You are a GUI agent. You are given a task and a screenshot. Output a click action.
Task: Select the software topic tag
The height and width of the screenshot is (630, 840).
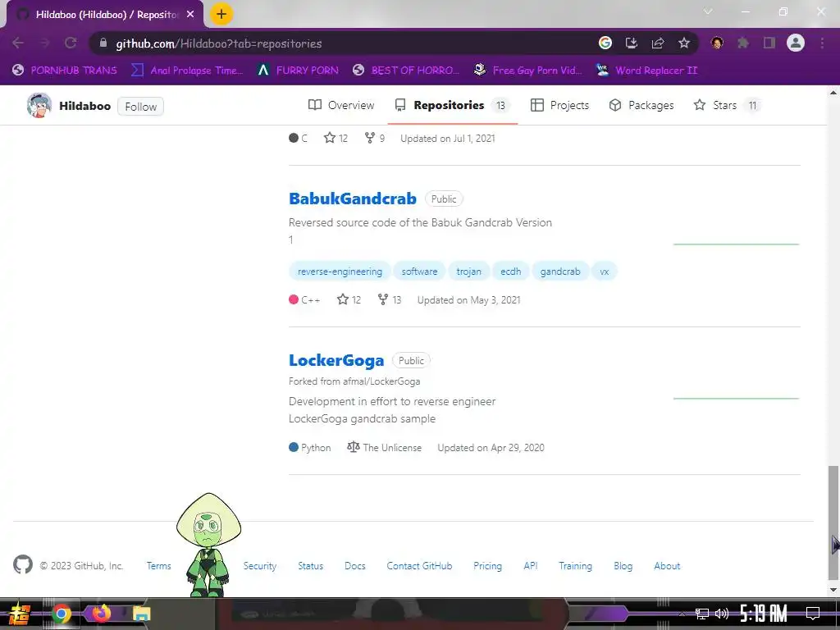419,272
